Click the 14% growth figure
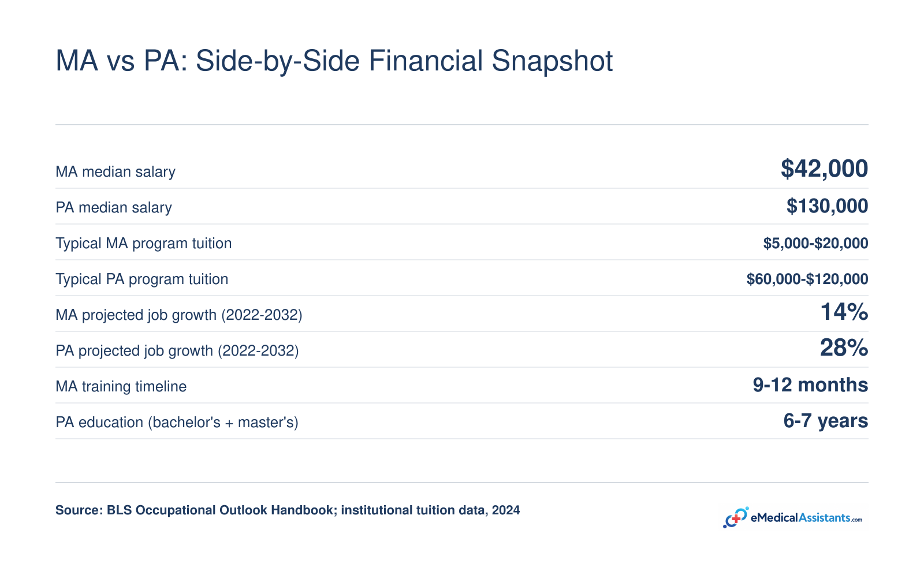924x575 pixels. point(844,312)
